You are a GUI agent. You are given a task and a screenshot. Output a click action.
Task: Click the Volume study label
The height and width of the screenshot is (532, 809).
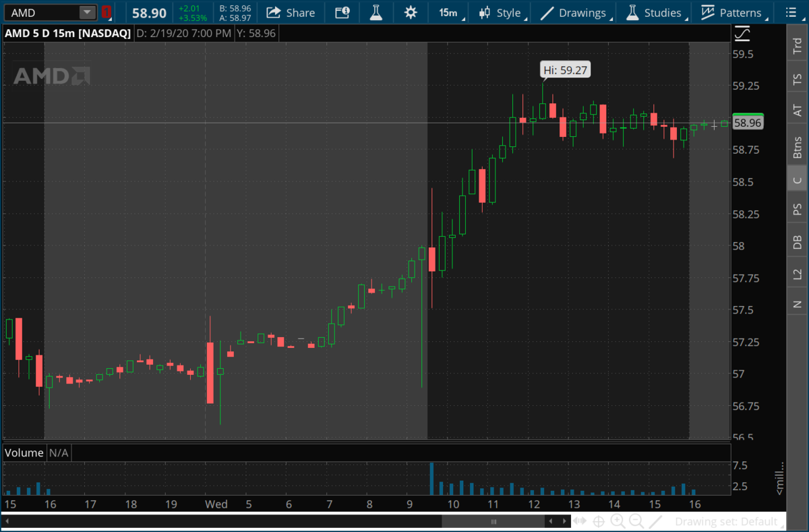click(24, 452)
